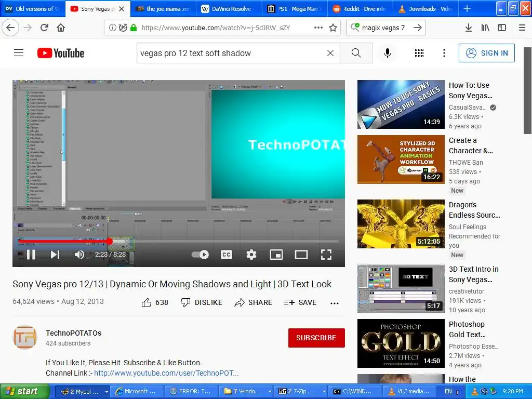532x399 pixels.
Task: Open more actions below the video
Action: click(335, 303)
